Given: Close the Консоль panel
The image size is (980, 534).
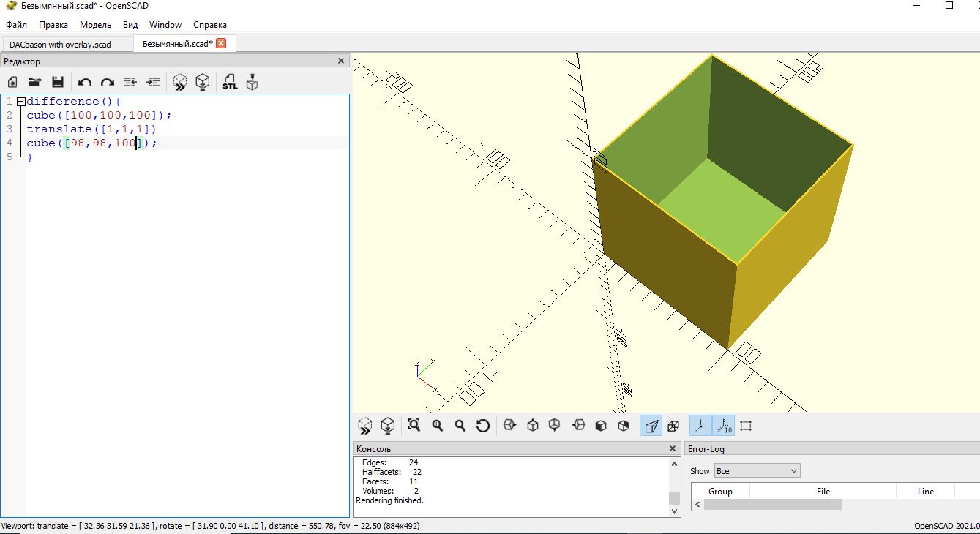Looking at the screenshot, I should click(x=673, y=448).
